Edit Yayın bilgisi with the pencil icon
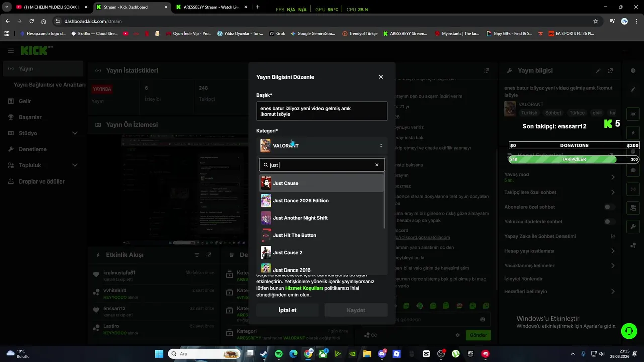Screen dimensions: 644x362 (598, 71)
